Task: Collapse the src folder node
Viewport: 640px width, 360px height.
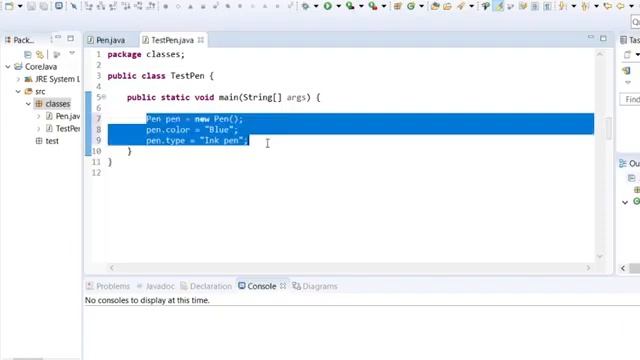Action: (x=18, y=91)
